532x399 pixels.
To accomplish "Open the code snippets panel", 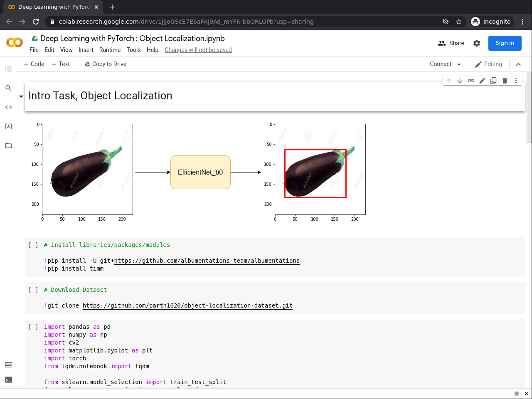I will click(x=8, y=107).
